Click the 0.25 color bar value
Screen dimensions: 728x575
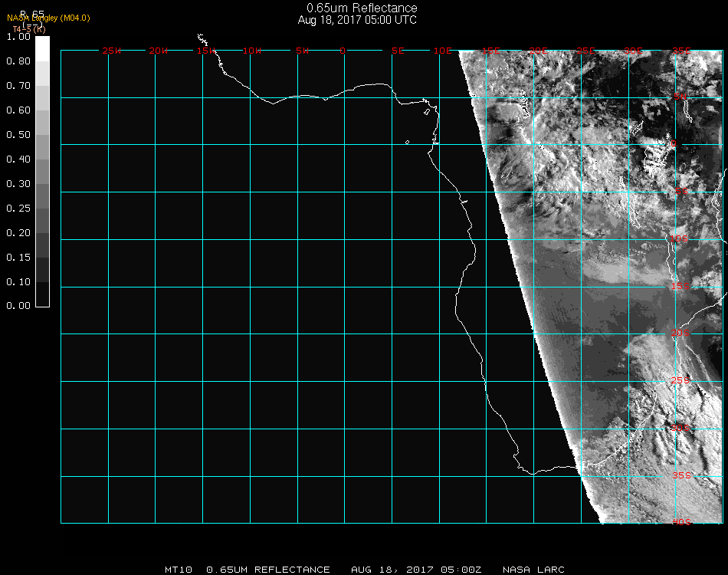click(18, 209)
